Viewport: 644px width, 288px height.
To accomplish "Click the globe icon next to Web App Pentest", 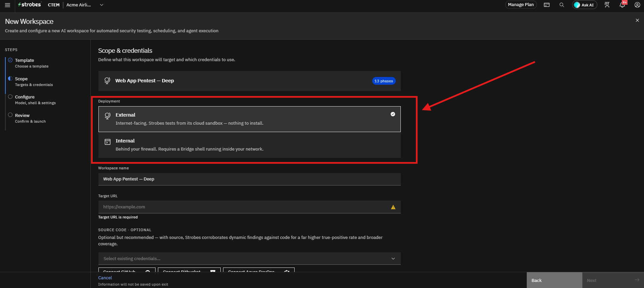I will pyautogui.click(x=107, y=81).
